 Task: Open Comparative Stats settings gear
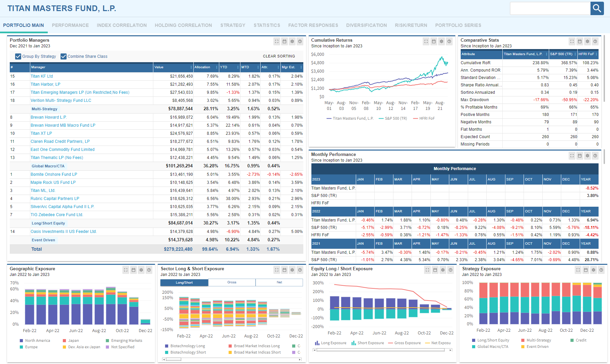(x=587, y=41)
